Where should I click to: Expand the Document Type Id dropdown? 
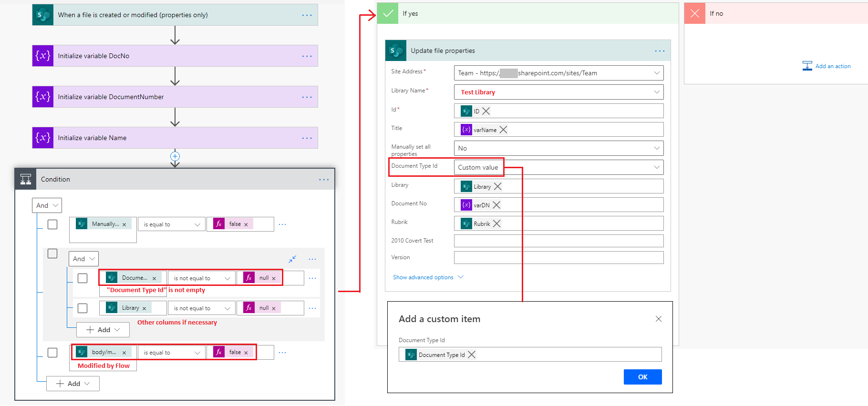click(657, 167)
